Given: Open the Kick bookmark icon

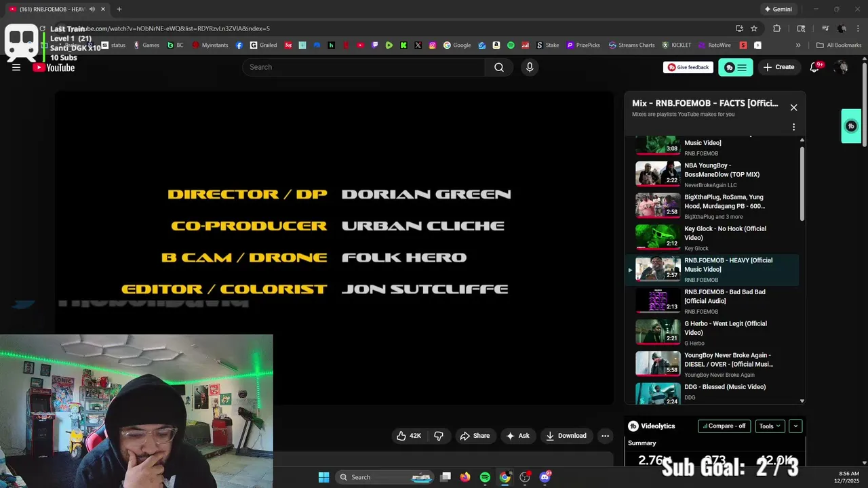Looking at the screenshot, I should pyautogui.click(x=403, y=45).
